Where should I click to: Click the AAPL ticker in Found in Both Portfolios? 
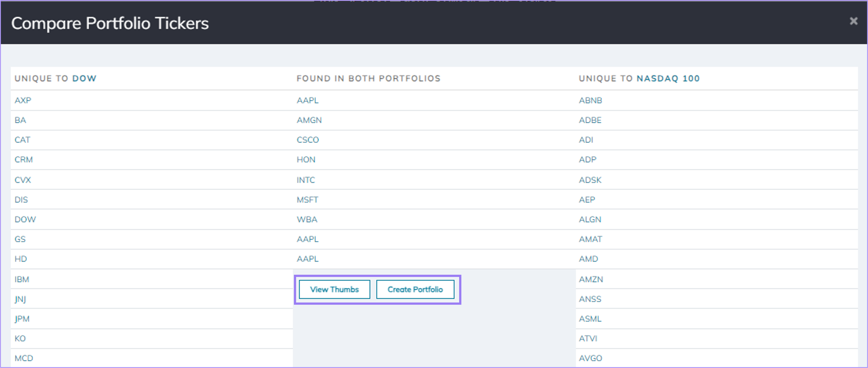point(307,100)
